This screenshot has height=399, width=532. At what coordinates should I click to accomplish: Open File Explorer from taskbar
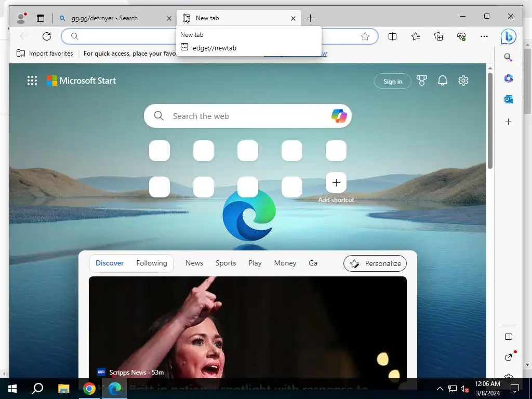(x=63, y=389)
